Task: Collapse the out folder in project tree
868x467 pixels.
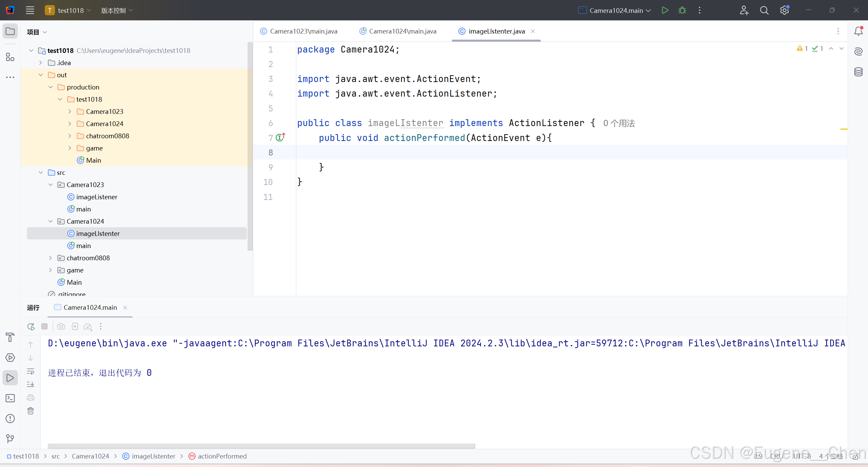Action: [41, 75]
